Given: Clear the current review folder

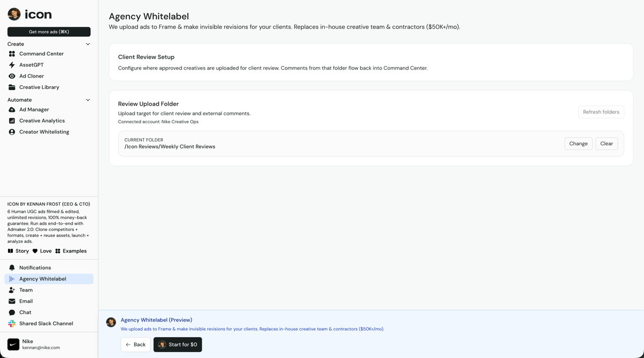Looking at the screenshot, I should pyautogui.click(x=606, y=144).
